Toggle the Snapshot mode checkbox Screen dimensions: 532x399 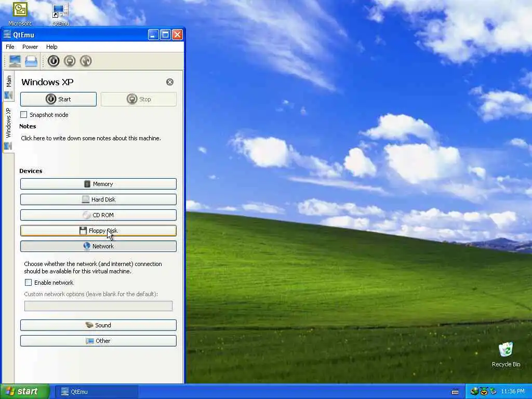[x=24, y=115]
